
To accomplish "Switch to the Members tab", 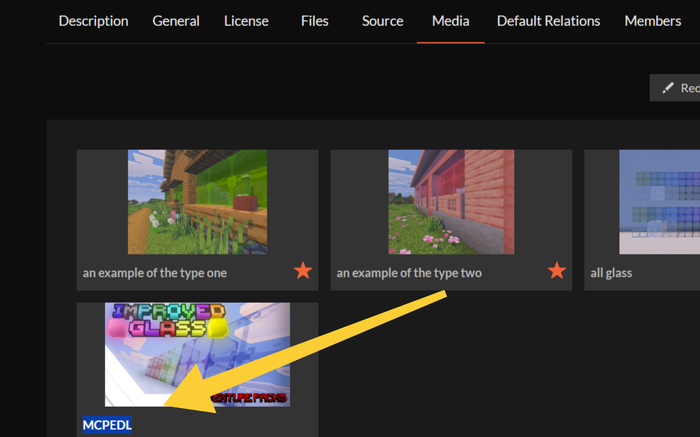I will 652,21.
